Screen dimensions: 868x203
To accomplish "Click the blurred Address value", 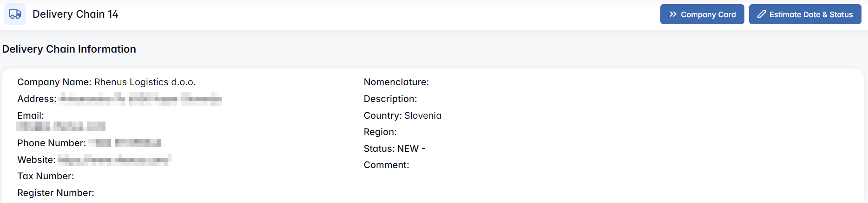I will [141, 99].
